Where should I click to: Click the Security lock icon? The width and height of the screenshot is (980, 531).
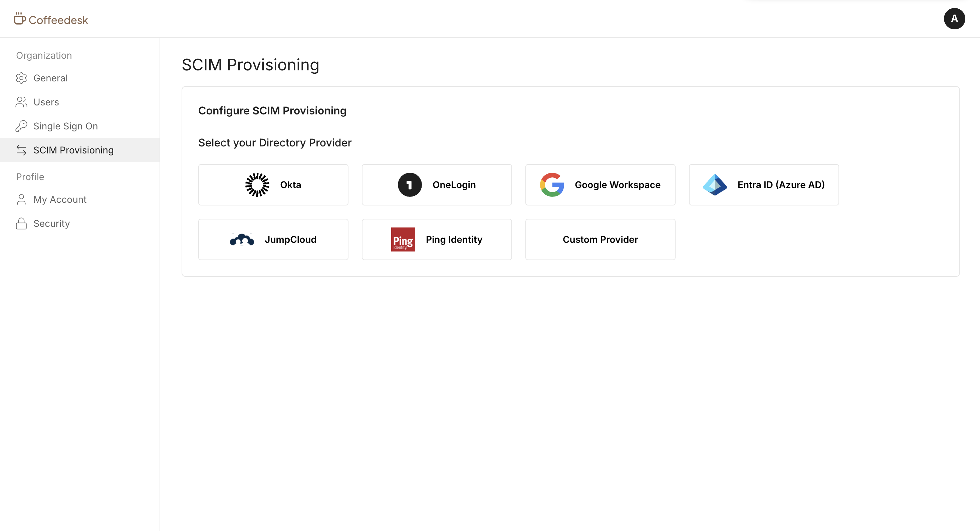21,223
